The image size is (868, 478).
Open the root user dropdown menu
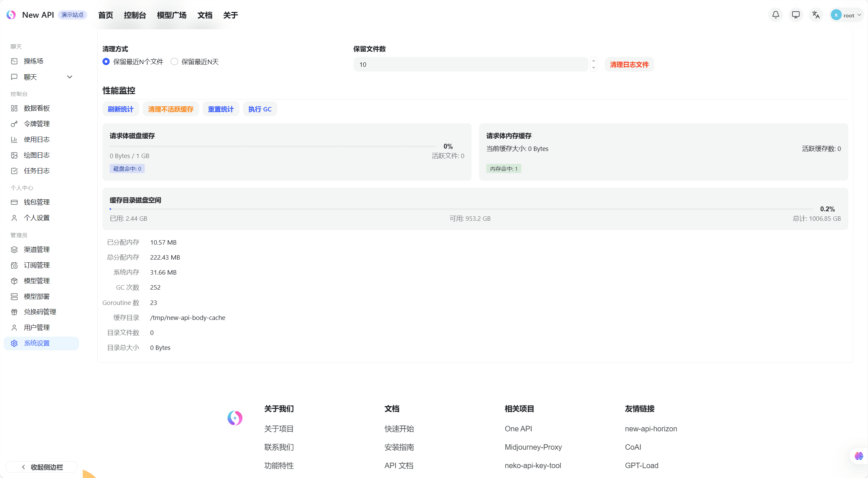pos(847,15)
